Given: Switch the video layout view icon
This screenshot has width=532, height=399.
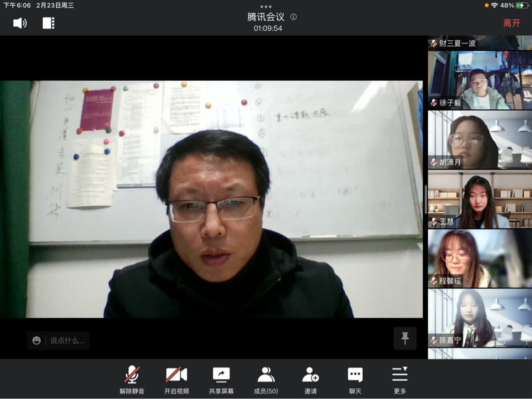Looking at the screenshot, I should tap(48, 23).
